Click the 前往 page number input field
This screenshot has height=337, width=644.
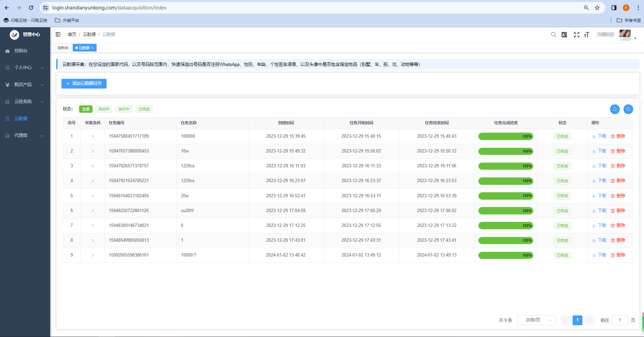coord(619,320)
